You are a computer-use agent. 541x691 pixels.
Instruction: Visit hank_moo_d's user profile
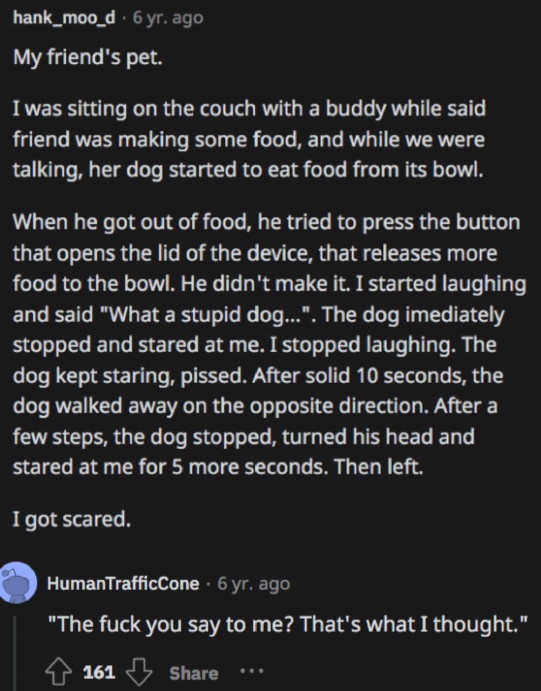[x=64, y=18]
